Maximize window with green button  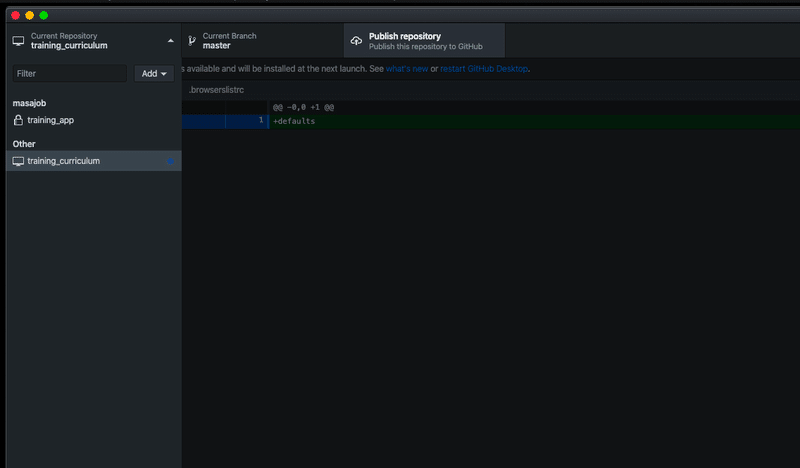click(44, 15)
